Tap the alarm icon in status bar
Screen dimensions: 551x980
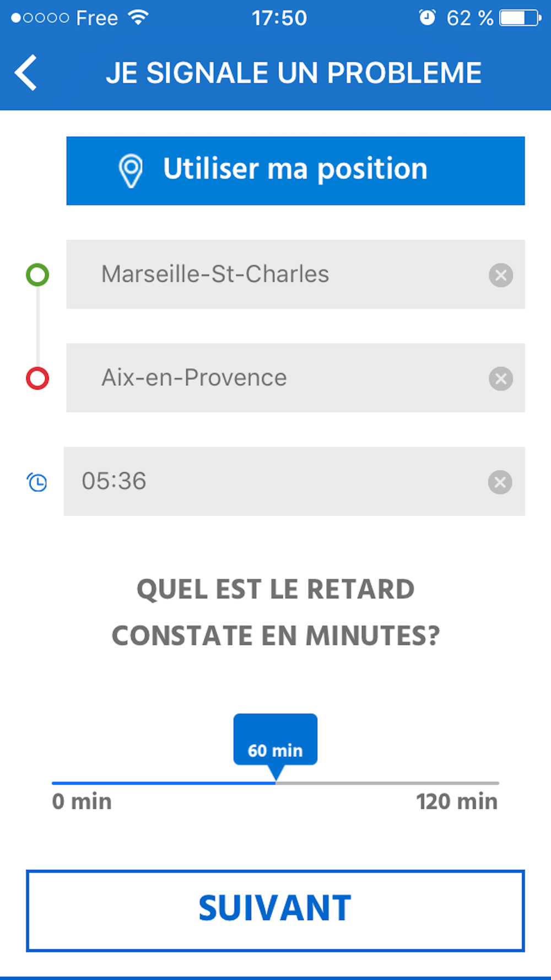427,18
